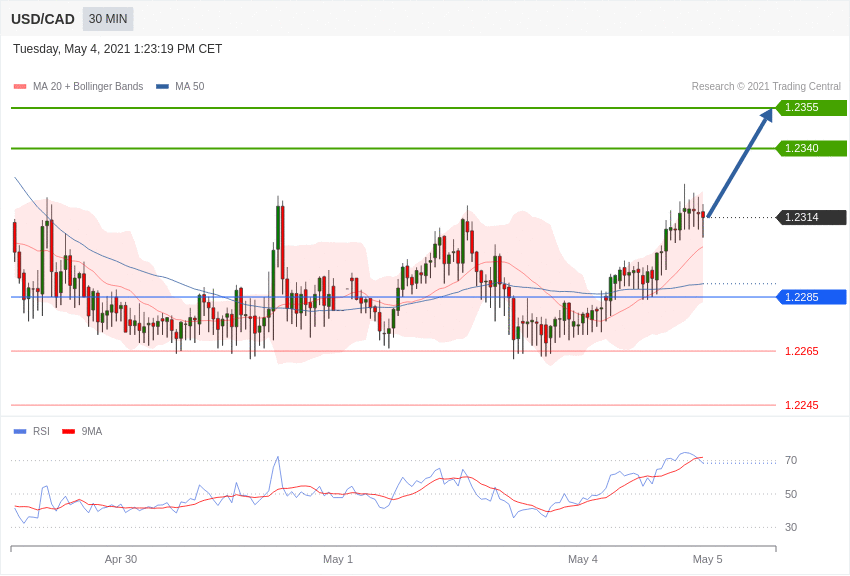Click the blue MA 50 legend swatch
Viewport: 850px width, 576px height.
coord(163,87)
